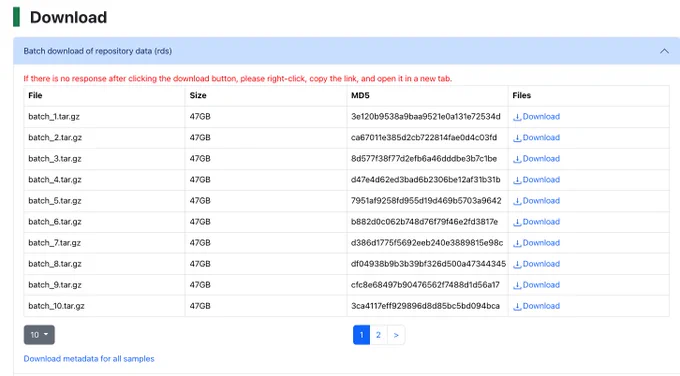Select file name batch_2.tar.gz
680x376 pixels.
click(x=55, y=137)
